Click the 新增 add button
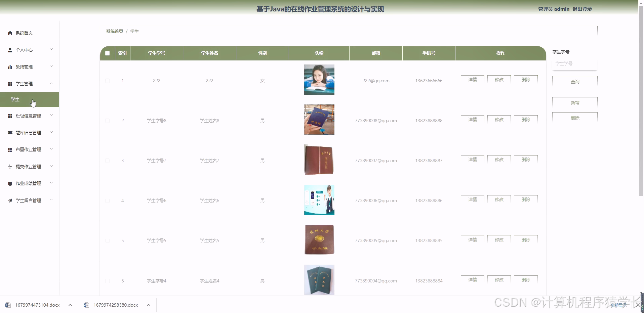The height and width of the screenshot is (313, 644). click(575, 102)
